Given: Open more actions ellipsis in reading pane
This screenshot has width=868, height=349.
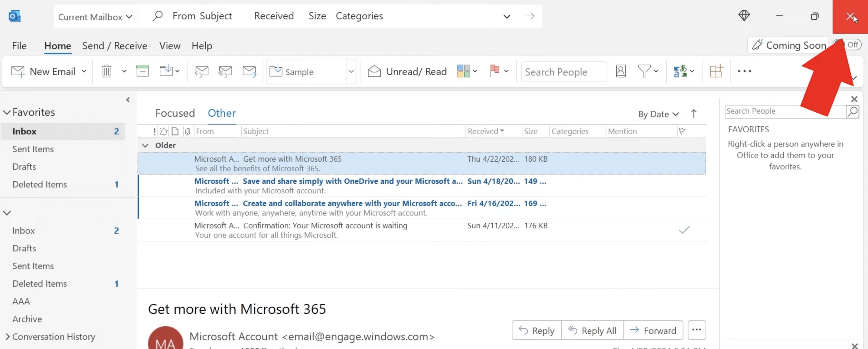Looking at the screenshot, I should click(697, 330).
